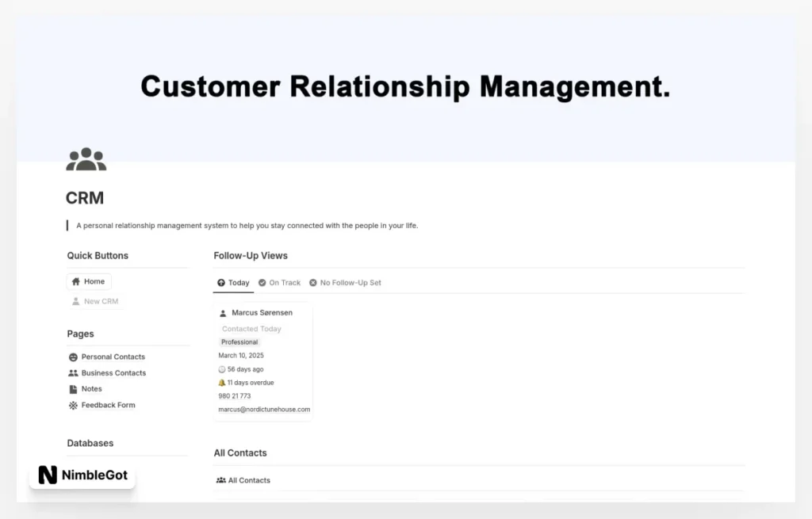Open the Feedback Form page
Image resolution: width=812 pixels, height=519 pixels.
108,405
